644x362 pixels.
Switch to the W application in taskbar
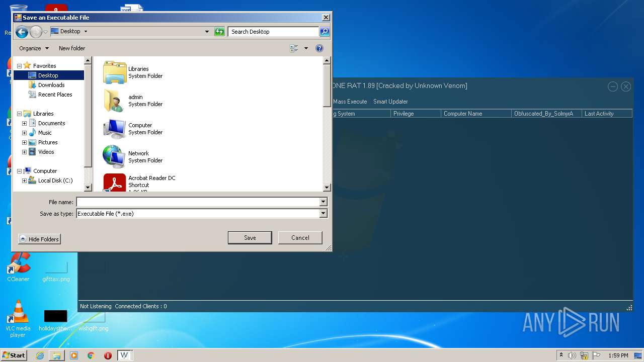[124, 355]
